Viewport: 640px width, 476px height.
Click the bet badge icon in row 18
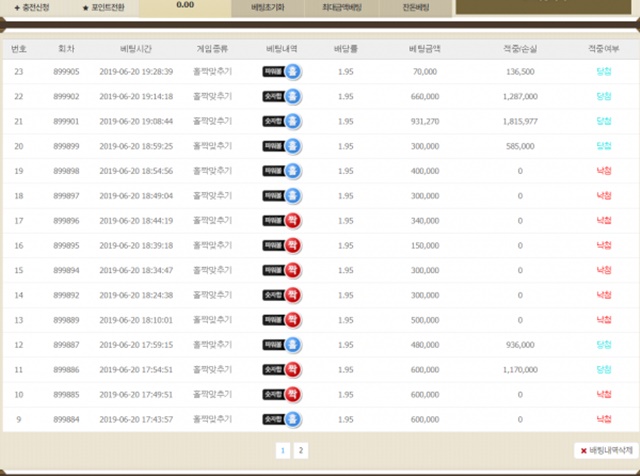tap(282, 196)
